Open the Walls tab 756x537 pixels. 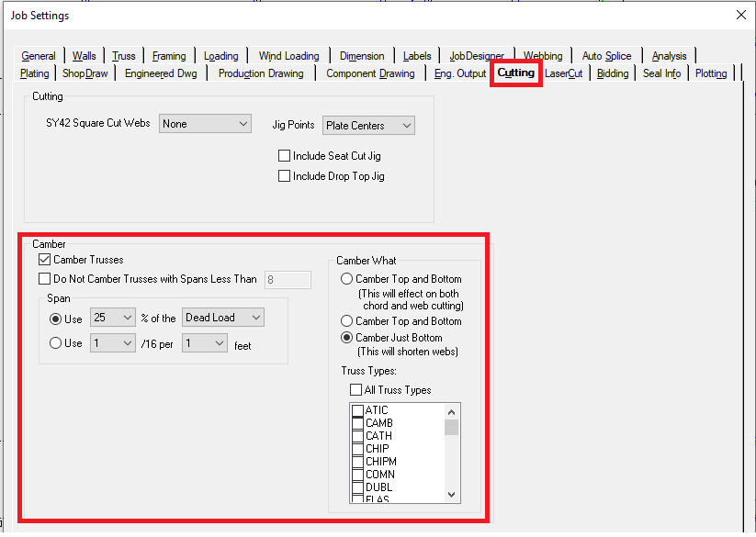(x=84, y=55)
